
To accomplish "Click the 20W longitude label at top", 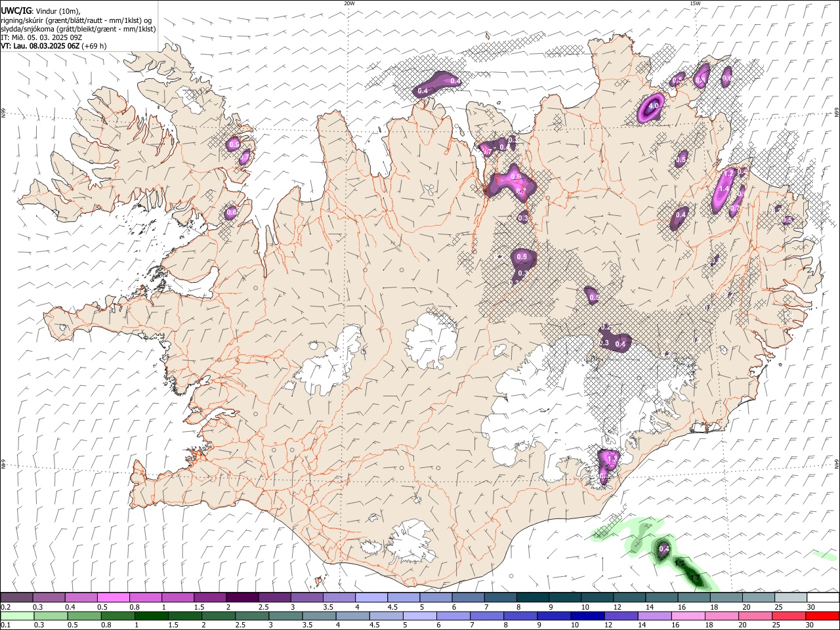I will click(x=349, y=3).
